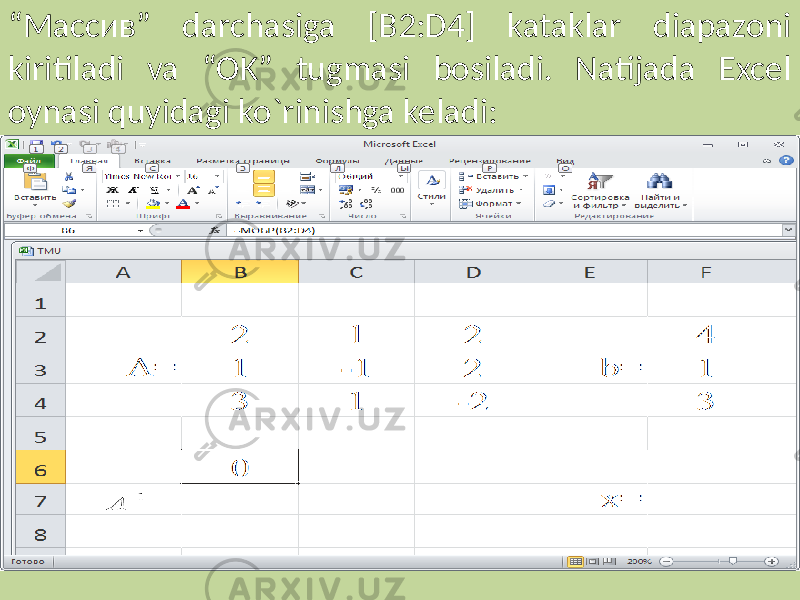Toggle Wrap Text button
This screenshot has width=800, height=600.
pos(307,177)
